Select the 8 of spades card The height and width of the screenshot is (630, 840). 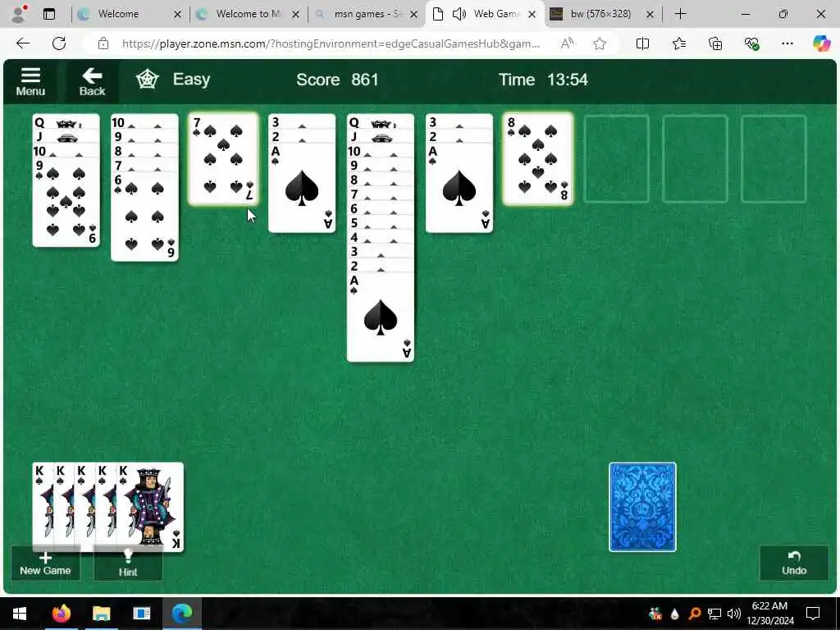click(538, 159)
